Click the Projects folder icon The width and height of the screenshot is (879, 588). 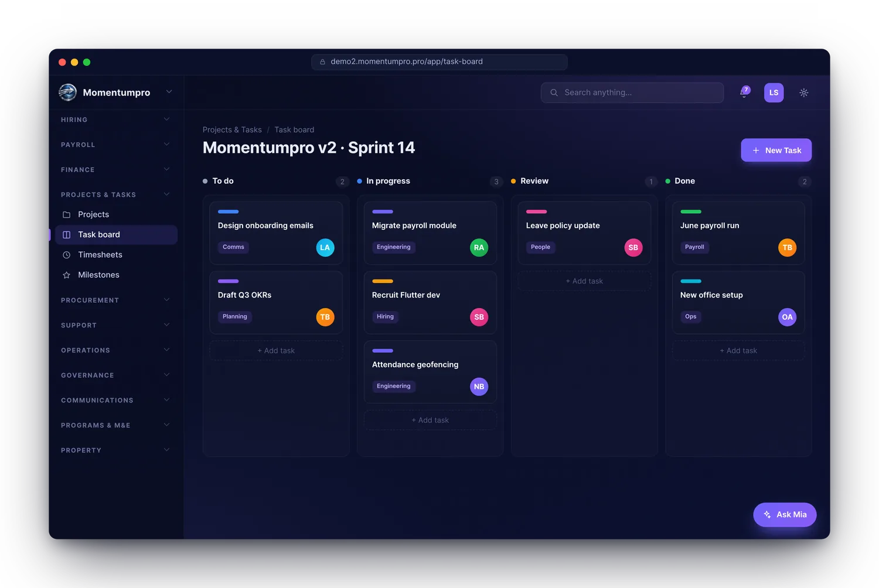pos(67,214)
